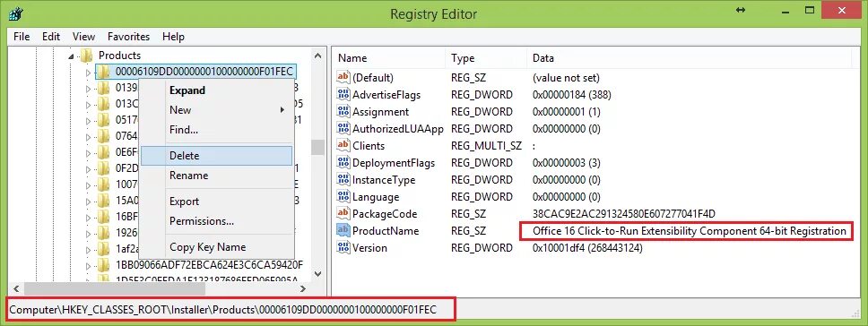Expand key 00006109DD0000000100000000F01FEC arrow

pos(88,72)
